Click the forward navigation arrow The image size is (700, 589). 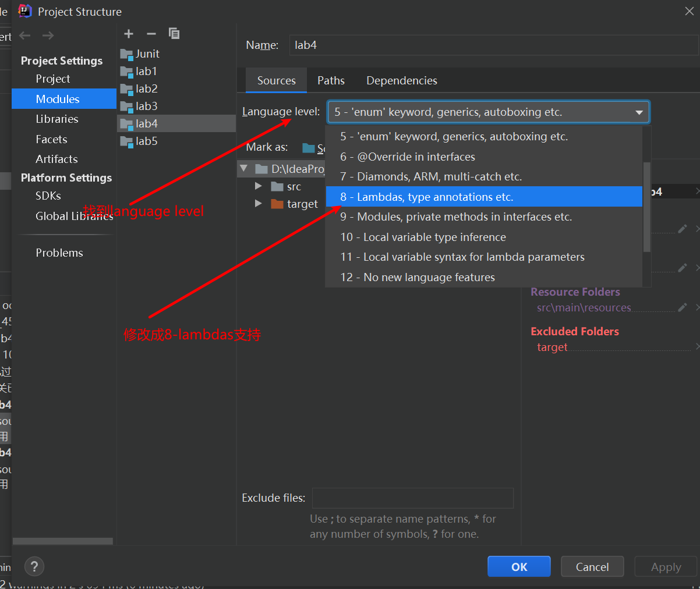point(48,36)
